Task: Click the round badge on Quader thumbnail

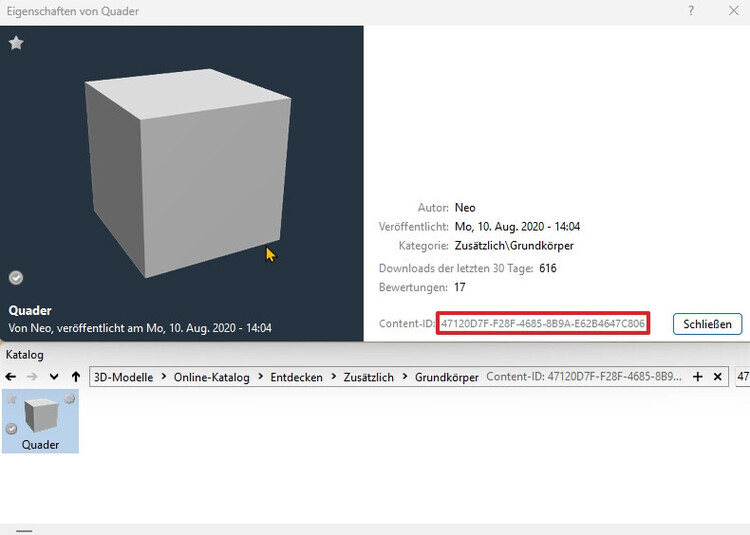Action: tap(69, 399)
